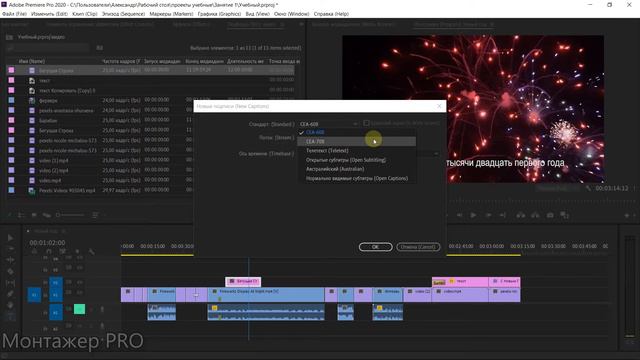Screen dimensions: 640x360
Task: Choose Open Captions option
Action: [357, 178]
